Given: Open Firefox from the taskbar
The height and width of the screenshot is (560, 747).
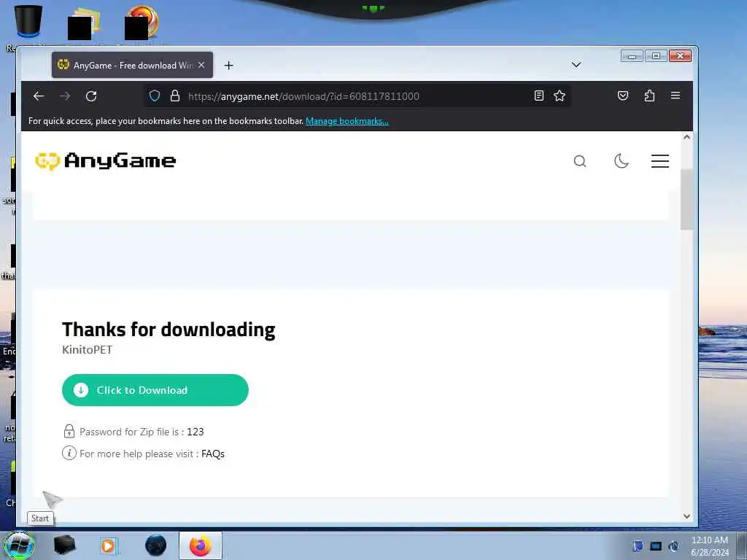Looking at the screenshot, I should pyautogui.click(x=201, y=545).
